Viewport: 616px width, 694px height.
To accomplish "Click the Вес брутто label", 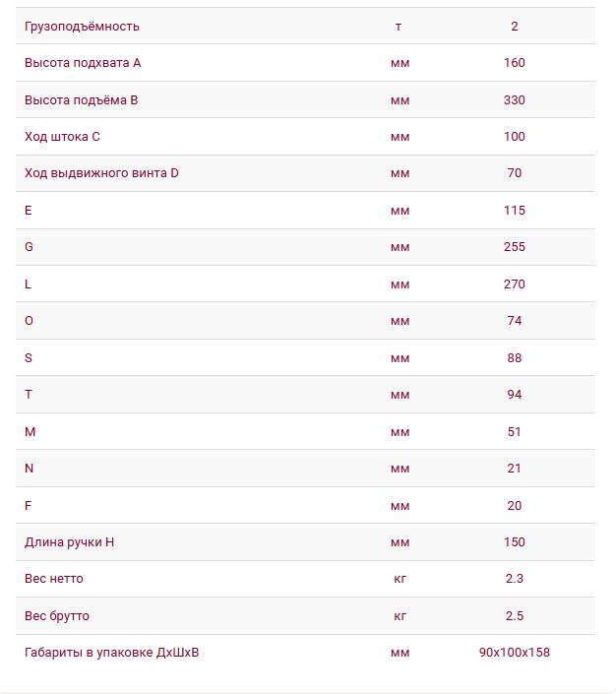I will 57,616.
